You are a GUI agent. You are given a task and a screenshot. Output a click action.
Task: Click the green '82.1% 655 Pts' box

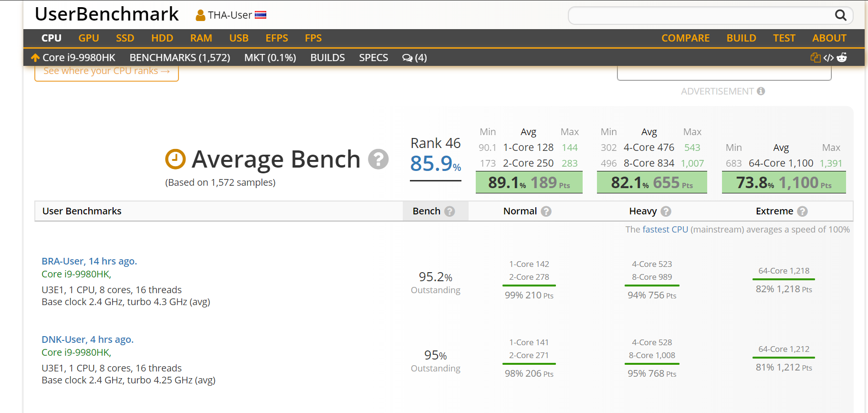pyautogui.click(x=652, y=182)
